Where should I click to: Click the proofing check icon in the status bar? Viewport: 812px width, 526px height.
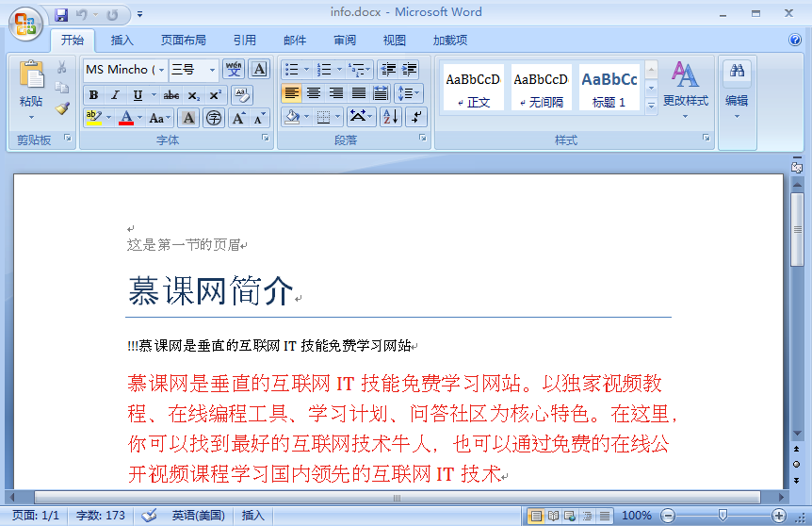[149, 515]
